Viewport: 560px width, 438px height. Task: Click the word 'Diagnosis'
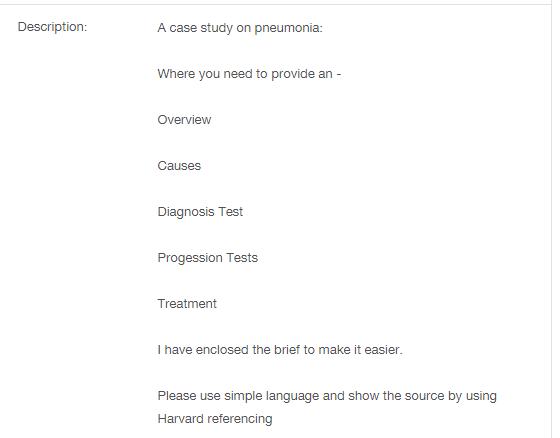(x=186, y=212)
